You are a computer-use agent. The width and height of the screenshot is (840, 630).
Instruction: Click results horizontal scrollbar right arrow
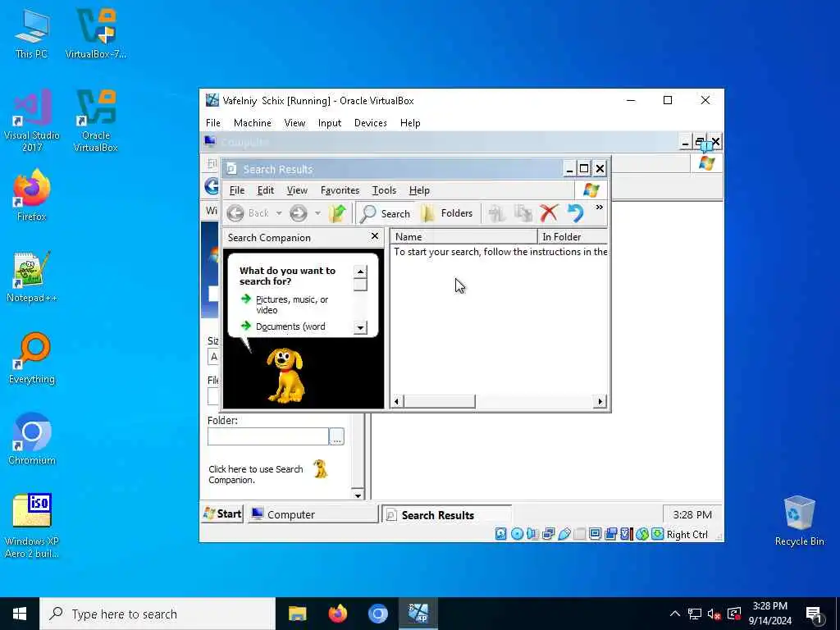click(600, 401)
